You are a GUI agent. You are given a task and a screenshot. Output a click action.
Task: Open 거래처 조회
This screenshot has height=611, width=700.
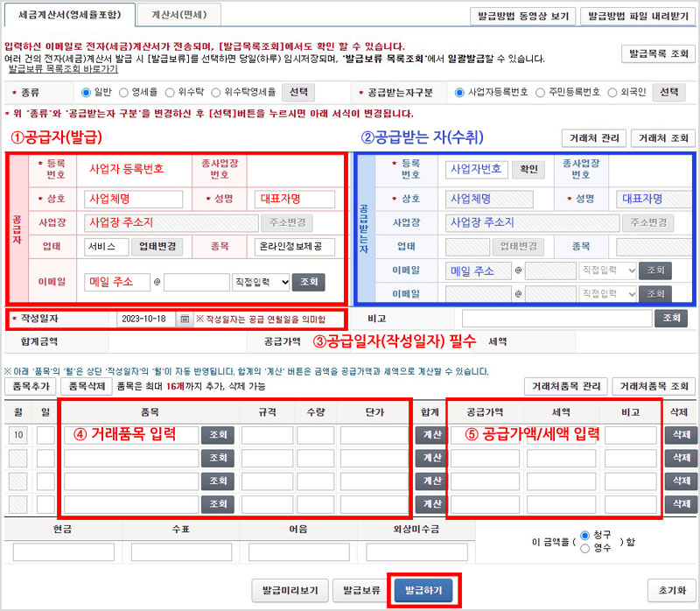coord(663,138)
